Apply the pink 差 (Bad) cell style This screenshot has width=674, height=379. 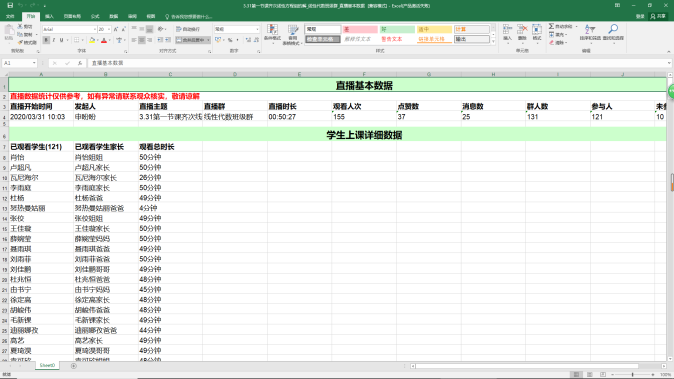click(360, 29)
